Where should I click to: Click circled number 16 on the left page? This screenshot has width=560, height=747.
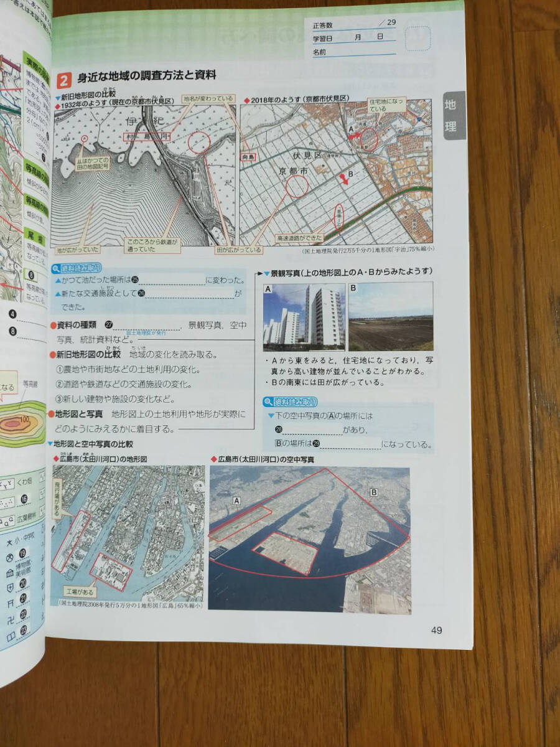[x=24, y=499]
